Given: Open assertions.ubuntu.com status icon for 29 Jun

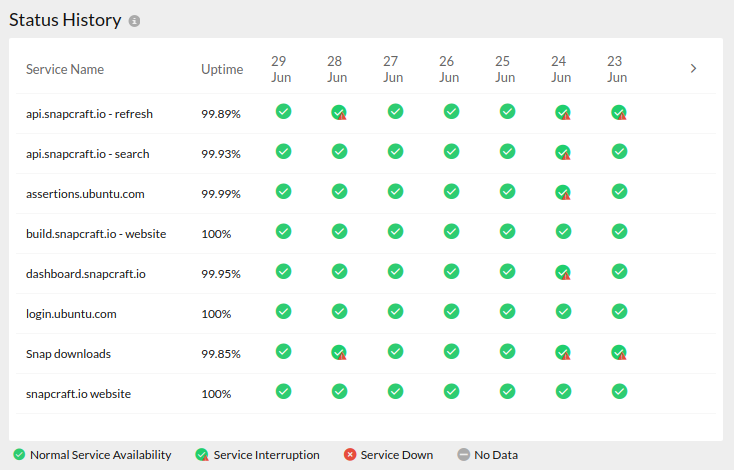Looking at the screenshot, I should tap(283, 191).
